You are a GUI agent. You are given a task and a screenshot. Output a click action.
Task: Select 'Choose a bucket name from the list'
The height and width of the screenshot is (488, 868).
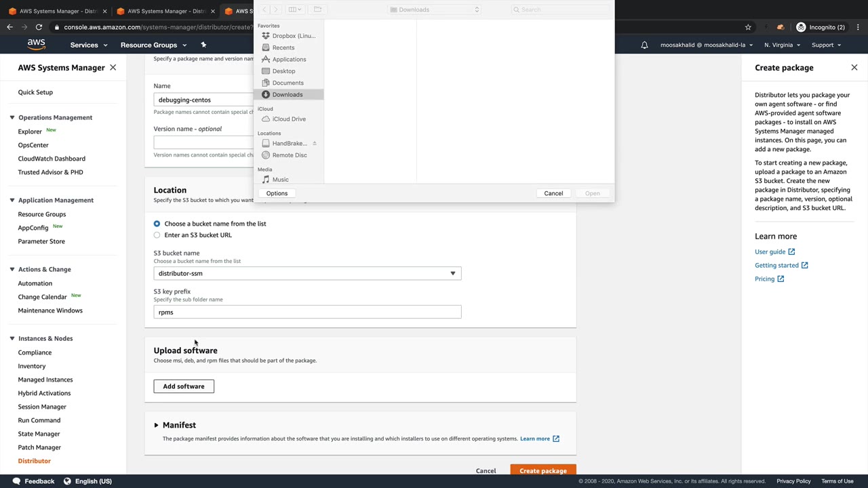click(157, 224)
